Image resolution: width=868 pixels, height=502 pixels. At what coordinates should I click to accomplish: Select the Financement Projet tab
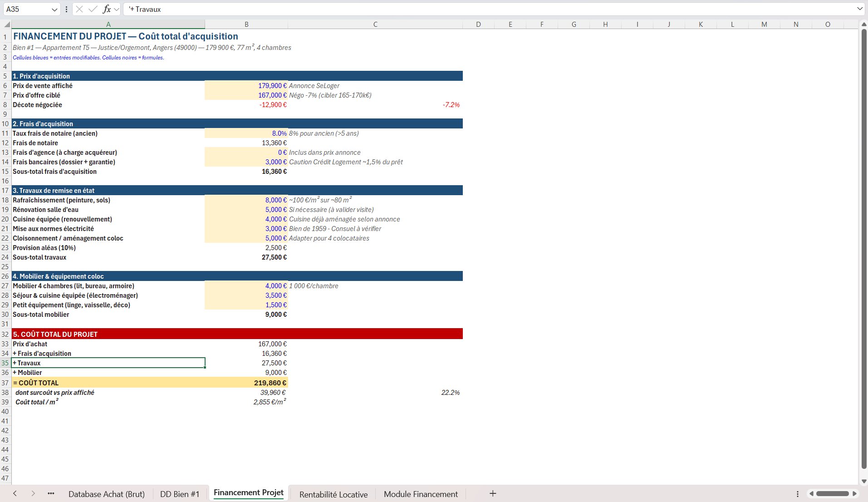point(249,493)
